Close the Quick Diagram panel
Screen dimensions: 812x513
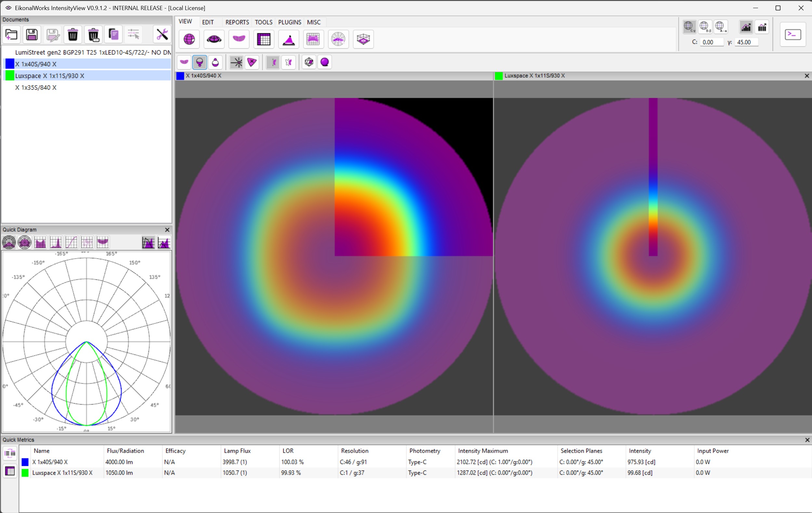[x=167, y=230]
